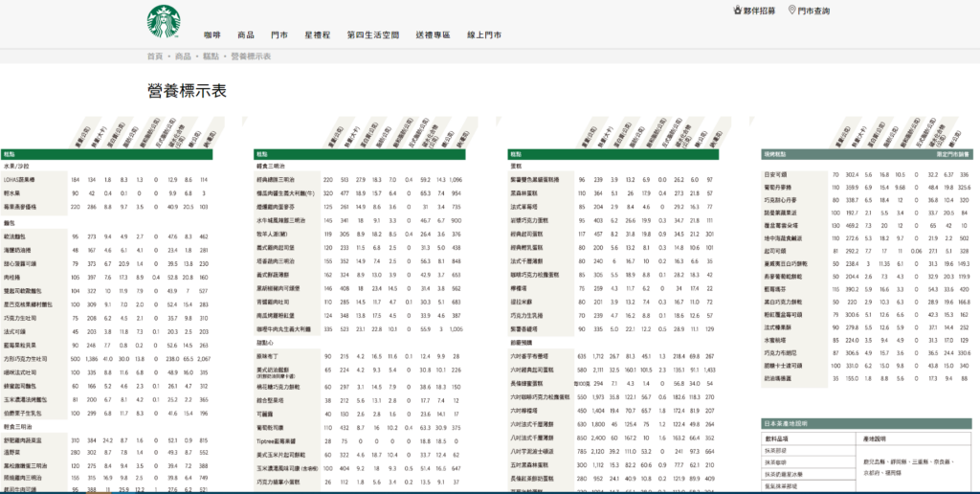Click the 11.35 fat value
The height and width of the screenshot is (494, 980).
click(x=884, y=263)
